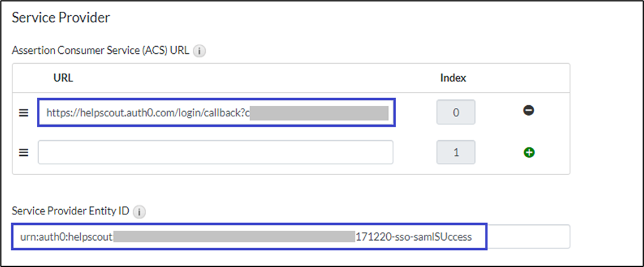Screen dimensions: 644x267
Task: Click the URL column header
Action: [63, 78]
